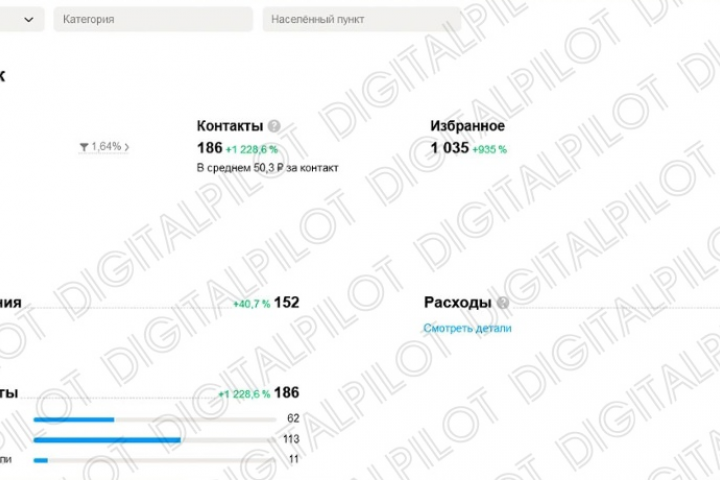Click the contacts bar showing 113
The width and height of the screenshot is (720, 480).
click(x=107, y=440)
